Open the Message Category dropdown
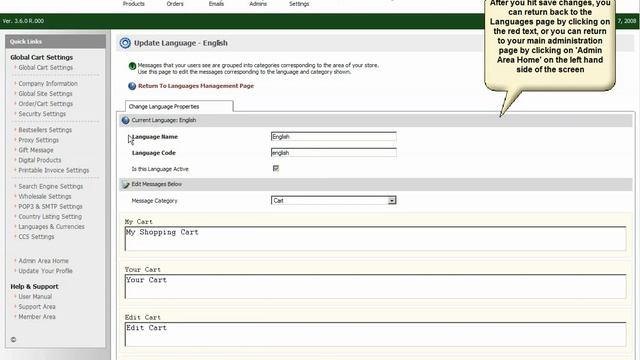 coord(333,200)
